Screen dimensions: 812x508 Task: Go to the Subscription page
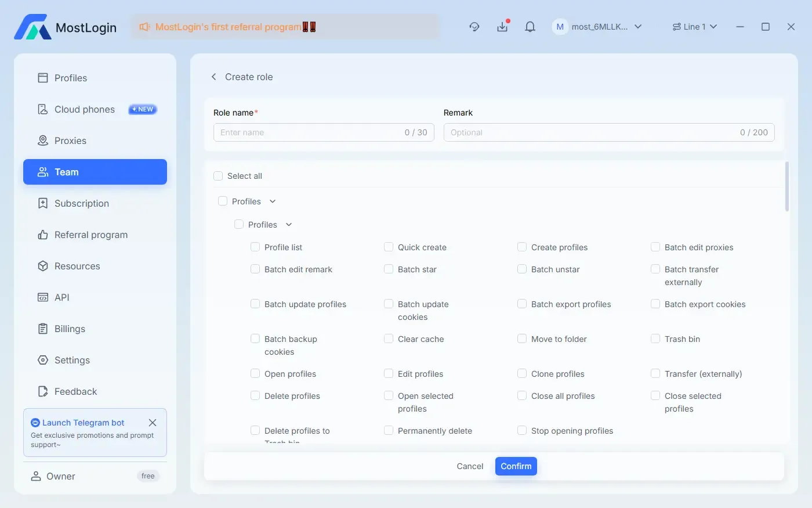point(81,203)
